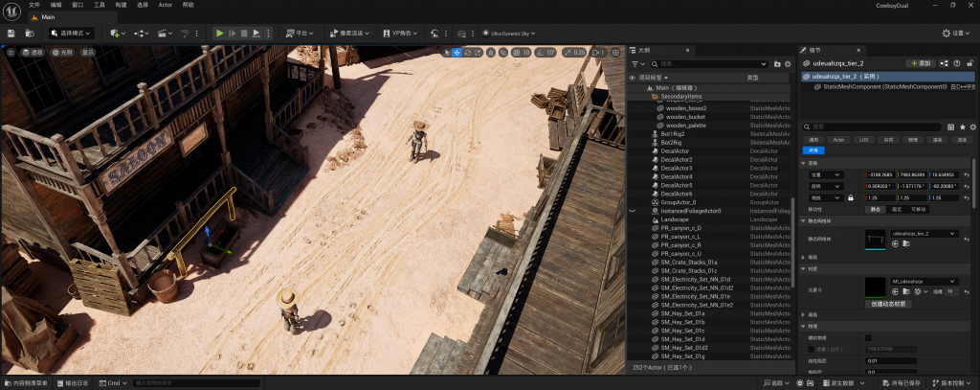Reset the location value to default
The width and height of the screenshot is (980, 390).
coord(967,174)
